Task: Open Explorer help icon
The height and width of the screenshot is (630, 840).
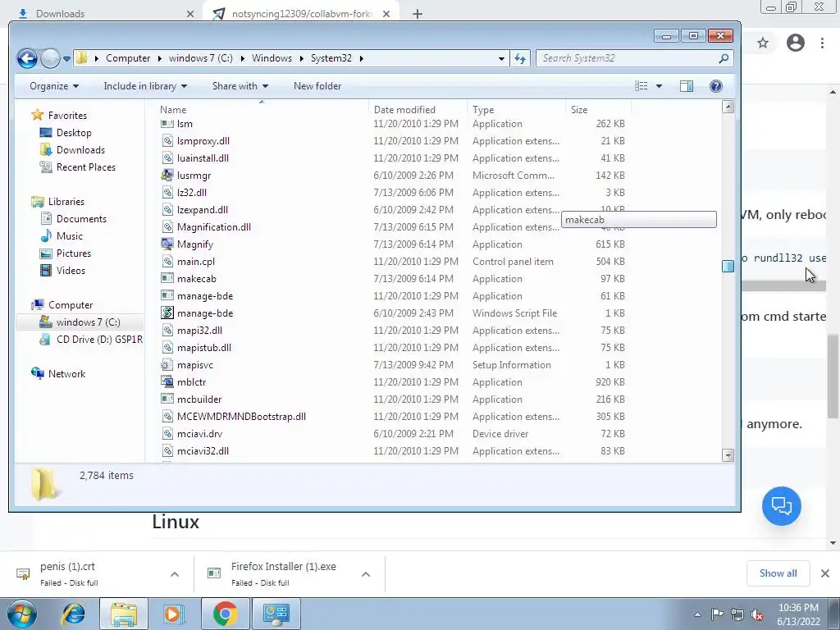Action: 715,86
